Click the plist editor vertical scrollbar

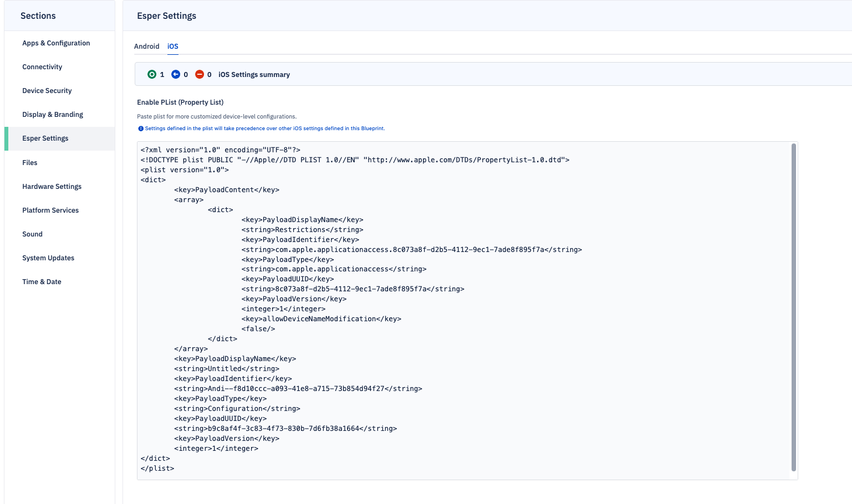(793, 307)
